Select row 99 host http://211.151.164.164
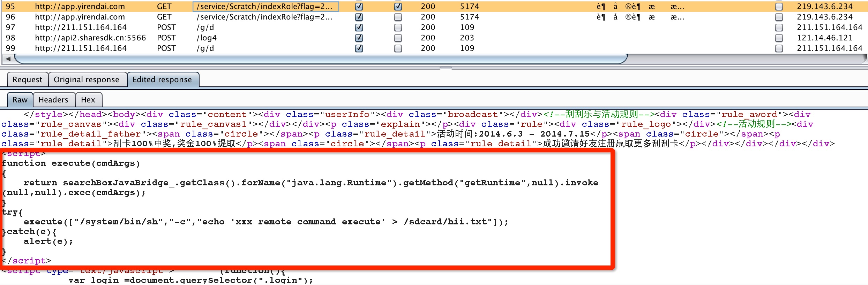868x285 pixels. [81, 48]
